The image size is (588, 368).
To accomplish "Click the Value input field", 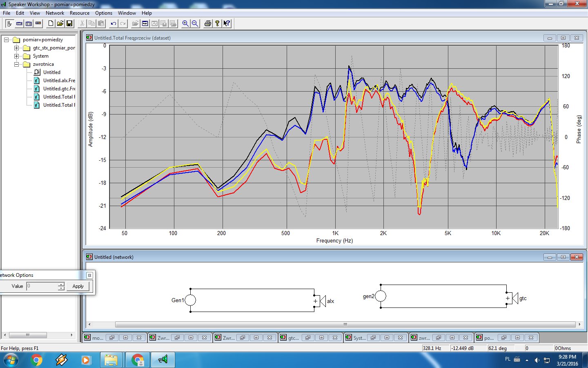I will 42,286.
